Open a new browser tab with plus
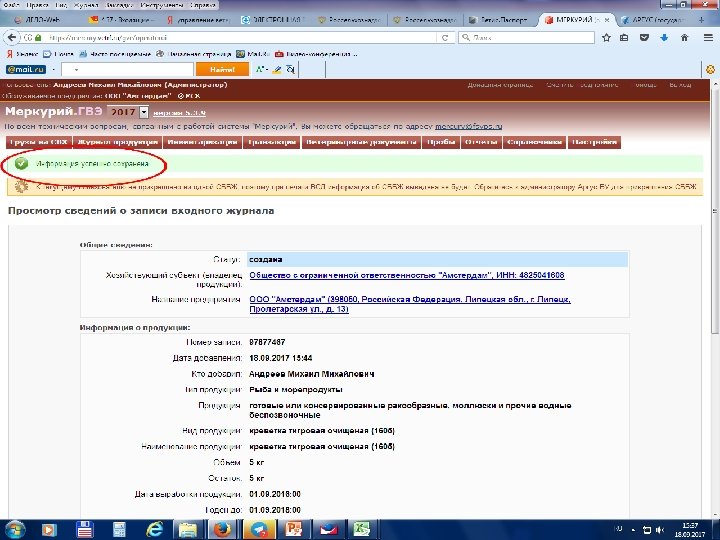 pos(701,20)
